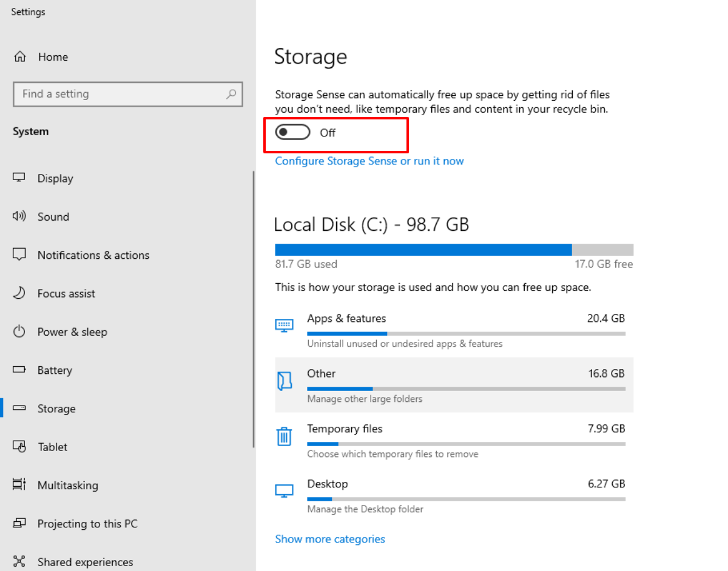
Task: Enable the Storage Sense toggle
Action: pos(292,133)
